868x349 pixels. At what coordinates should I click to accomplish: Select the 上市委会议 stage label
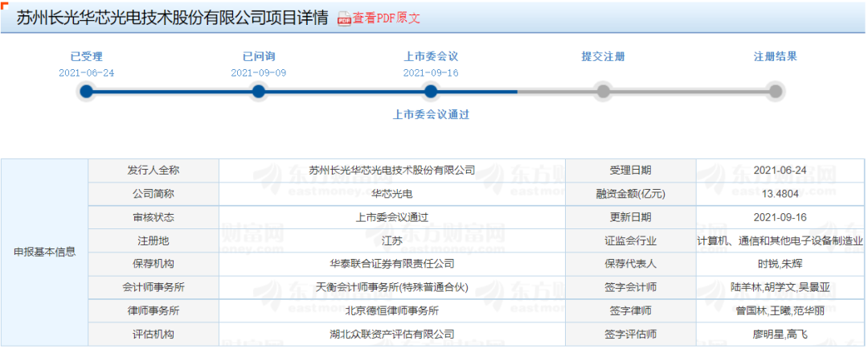(431, 56)
